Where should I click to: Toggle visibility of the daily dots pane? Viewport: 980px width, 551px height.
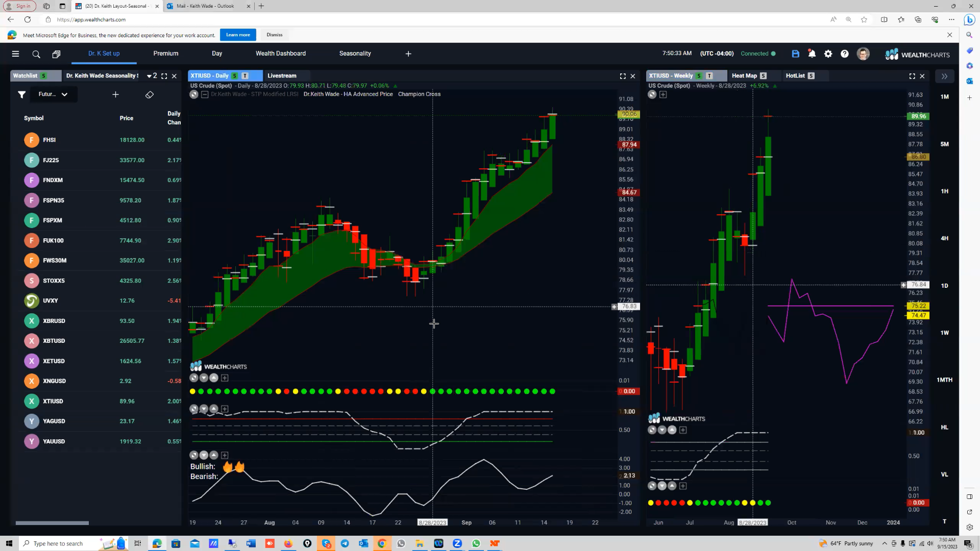[x=193, y=378]
